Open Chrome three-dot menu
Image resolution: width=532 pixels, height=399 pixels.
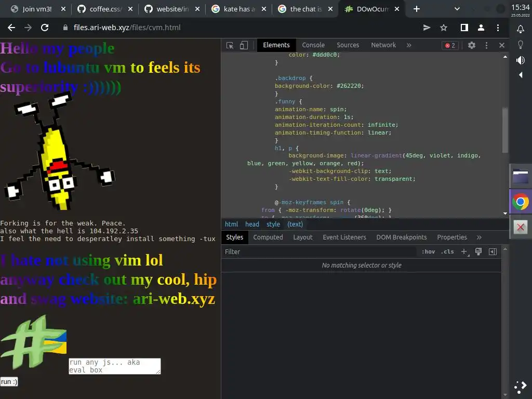tap(498, 28)
